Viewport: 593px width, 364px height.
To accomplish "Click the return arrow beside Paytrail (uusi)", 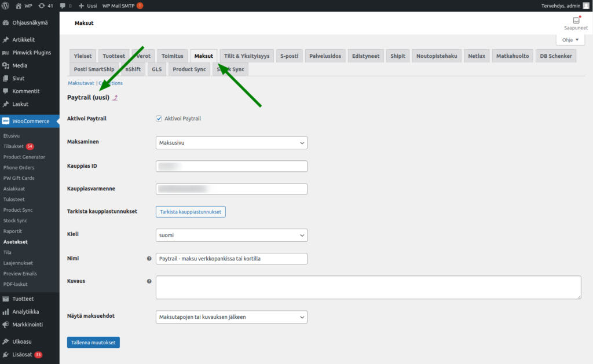I will (115, 98).
